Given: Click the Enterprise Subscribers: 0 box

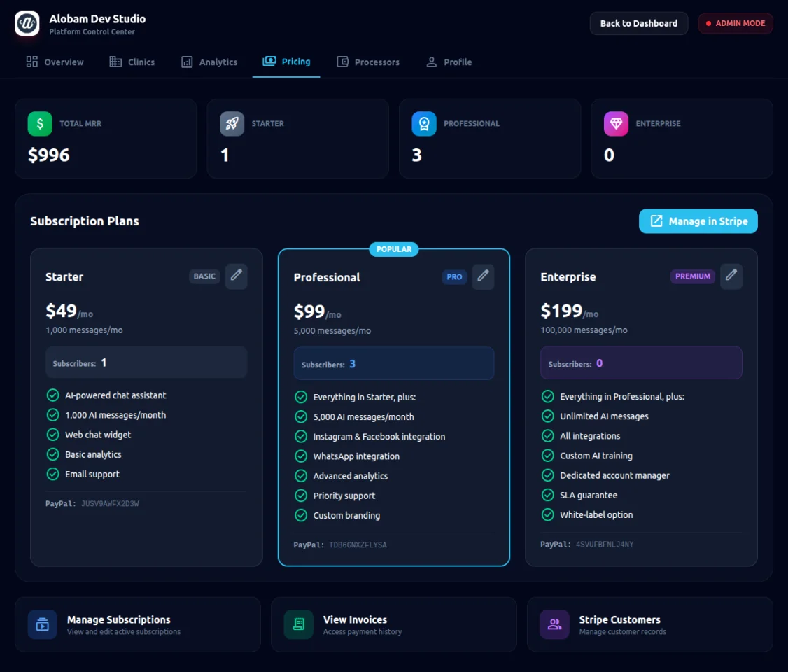Looking at the screenshot, I should [641, 363].
